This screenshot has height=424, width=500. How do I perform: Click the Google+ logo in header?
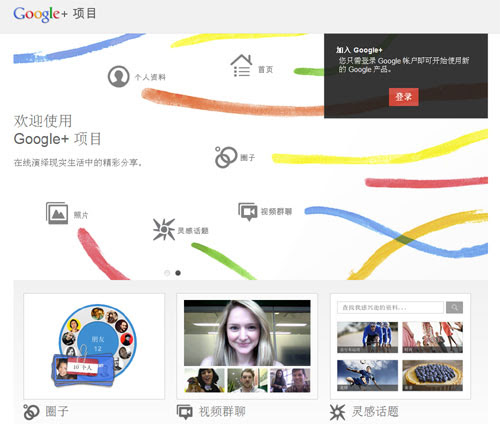[40, 14]
